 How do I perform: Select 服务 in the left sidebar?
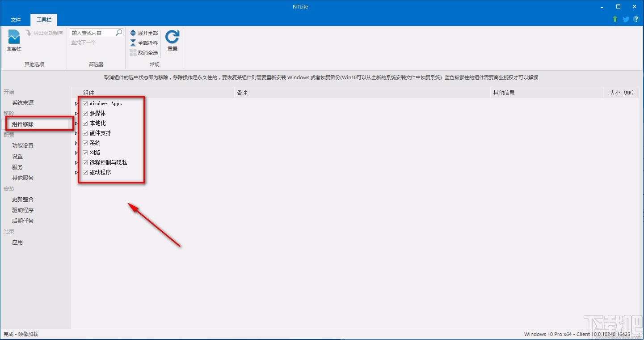17,167
